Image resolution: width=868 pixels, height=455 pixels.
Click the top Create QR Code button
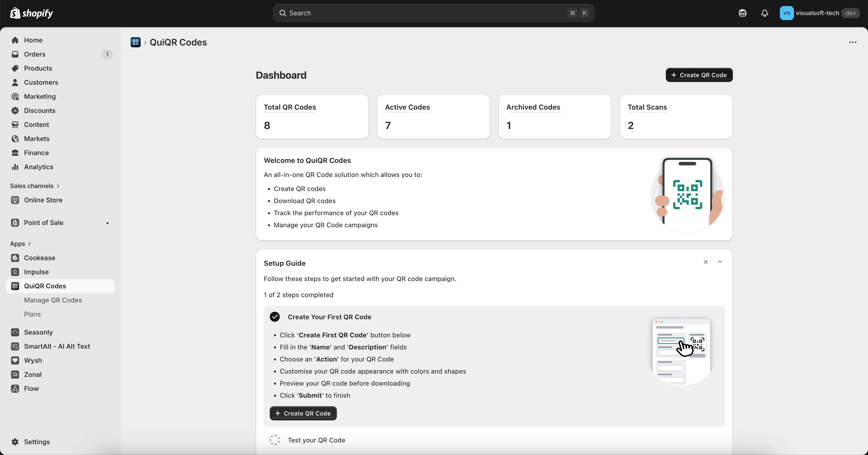(x=699, y=75)
